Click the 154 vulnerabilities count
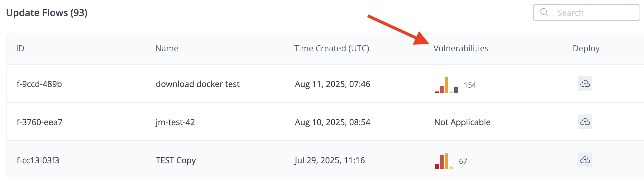This screenshot has height=177, width=644. click(470, 85)
